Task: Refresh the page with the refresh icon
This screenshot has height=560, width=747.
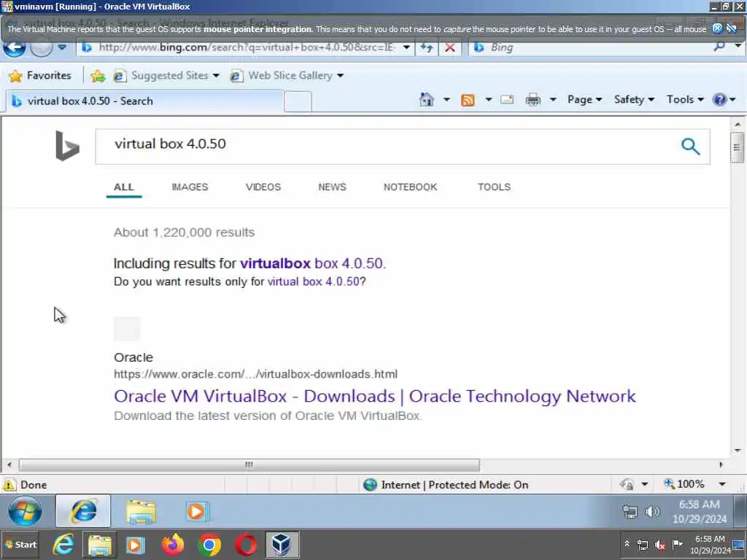Action: [x=426, y=47]
